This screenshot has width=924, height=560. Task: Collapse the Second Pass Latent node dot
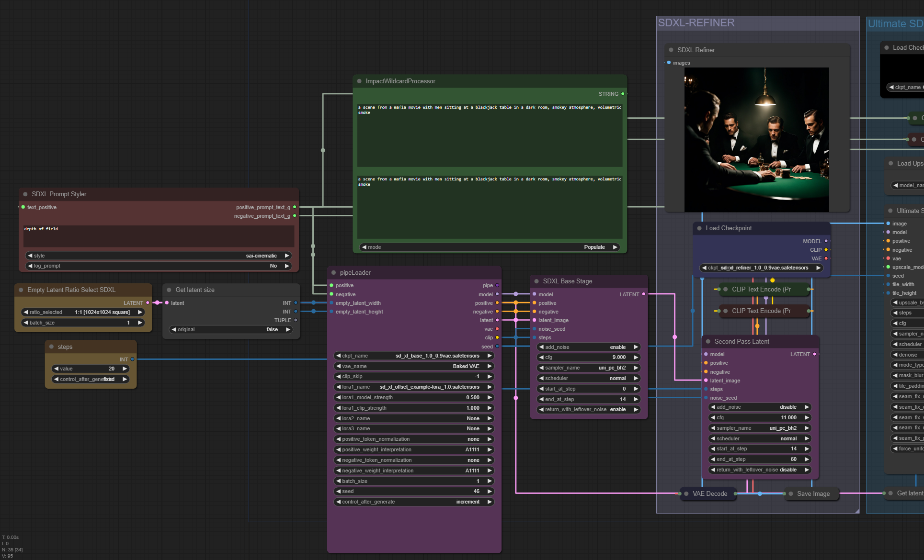(x=708, y=342)
